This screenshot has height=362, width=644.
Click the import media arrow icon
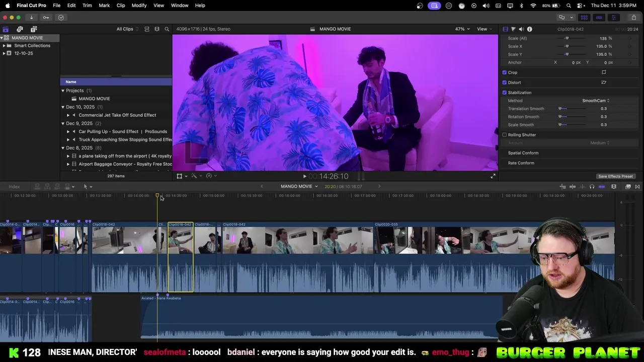[x=31, y=18]
